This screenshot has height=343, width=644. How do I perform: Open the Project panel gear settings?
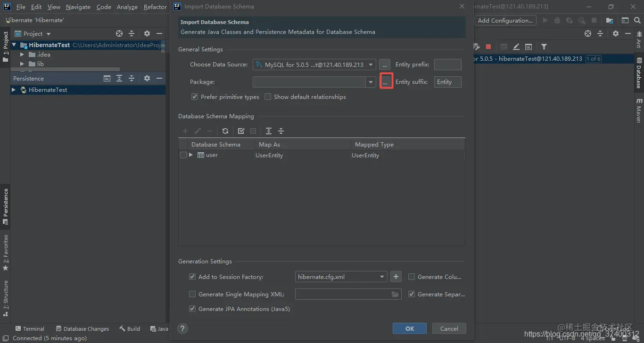147,33
